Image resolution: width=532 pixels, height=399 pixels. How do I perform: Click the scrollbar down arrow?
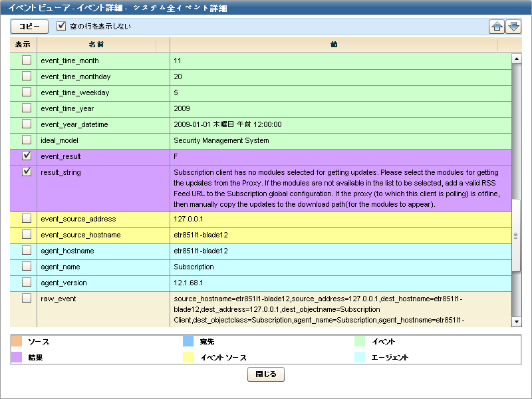click(x=516, y=322)
